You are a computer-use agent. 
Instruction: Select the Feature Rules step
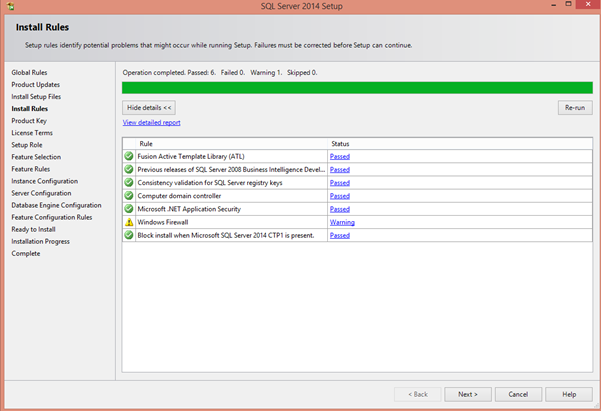(31, 169)
